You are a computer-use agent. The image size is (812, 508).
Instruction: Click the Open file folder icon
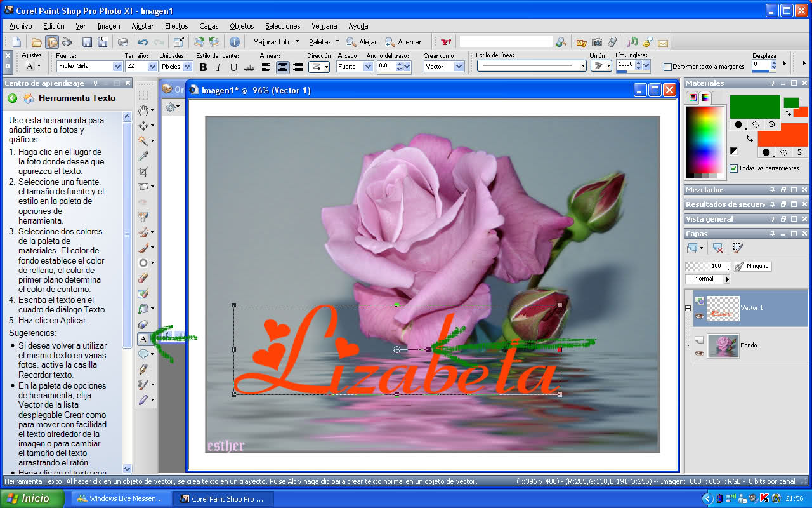[x=37, y=42]
